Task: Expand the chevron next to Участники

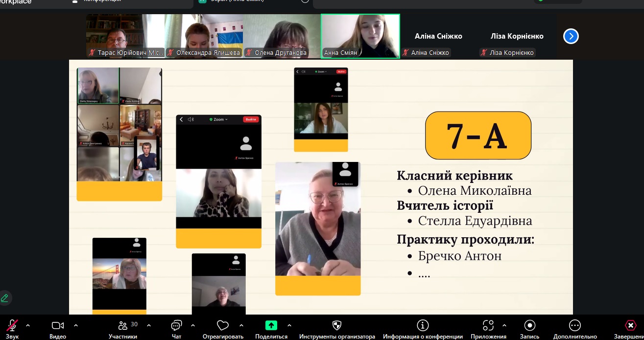Action: tap(149, 325)
